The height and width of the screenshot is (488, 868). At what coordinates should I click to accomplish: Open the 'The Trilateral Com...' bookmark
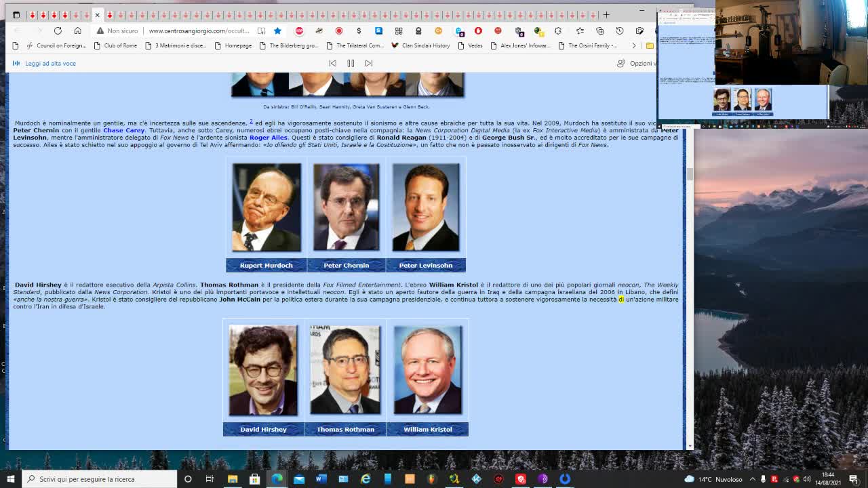355,45
